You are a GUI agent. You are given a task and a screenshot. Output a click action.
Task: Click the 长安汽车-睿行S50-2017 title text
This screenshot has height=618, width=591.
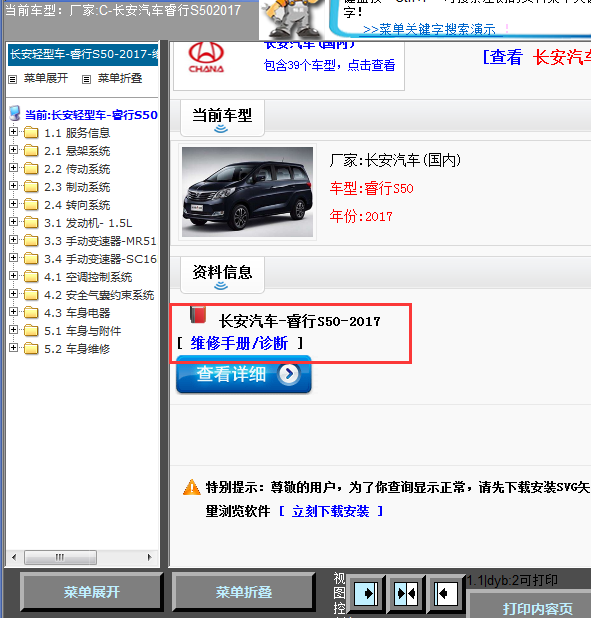tap(300, 321)
